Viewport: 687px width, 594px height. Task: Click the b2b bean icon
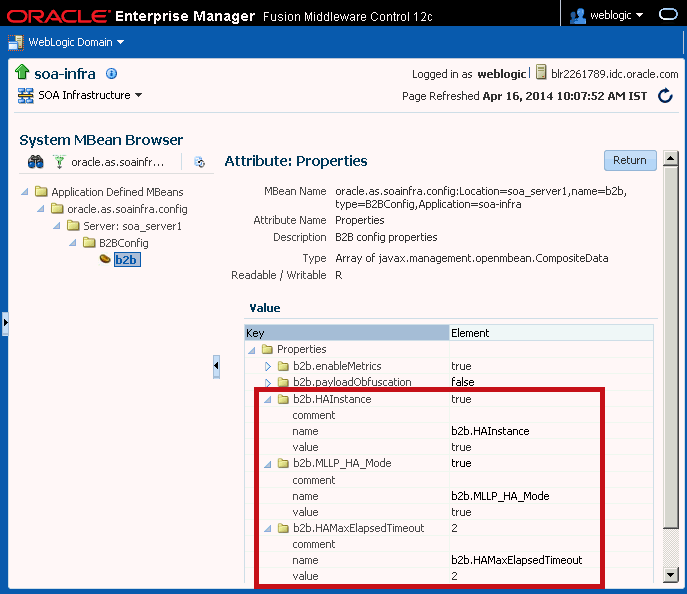point(105,259)
